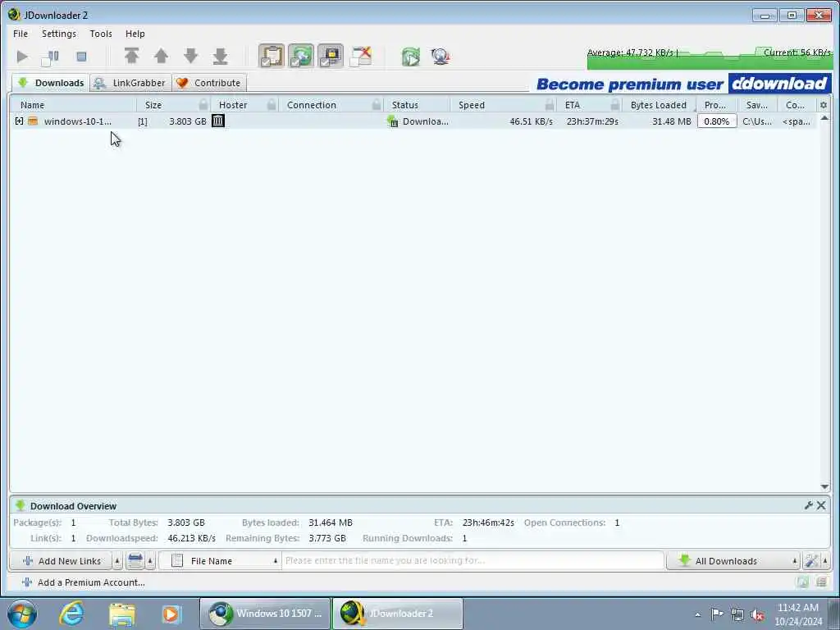Open Windows Media Player from the taskbar
The width and height of the screenshot is (840, 630).
[171, 614]
